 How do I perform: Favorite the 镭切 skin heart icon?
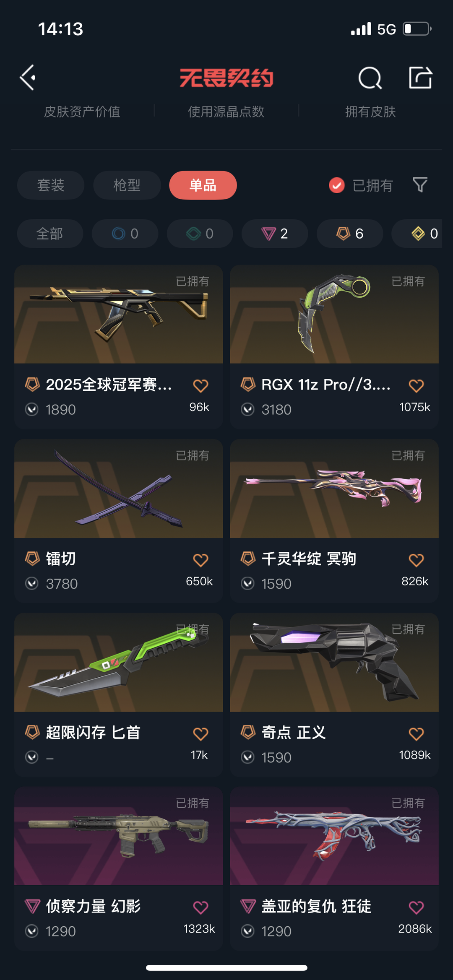coord(200,560)
